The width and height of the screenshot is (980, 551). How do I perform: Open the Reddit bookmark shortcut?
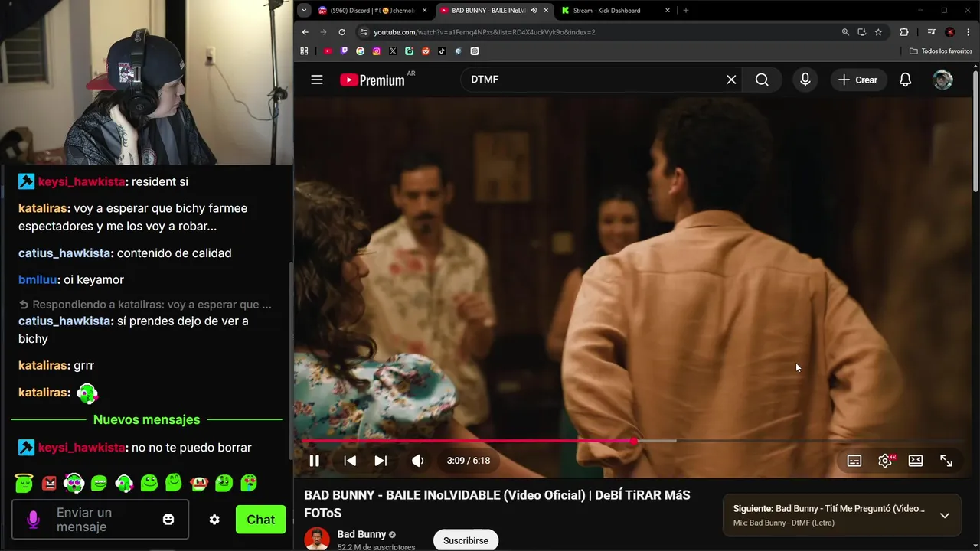[426, 51]
